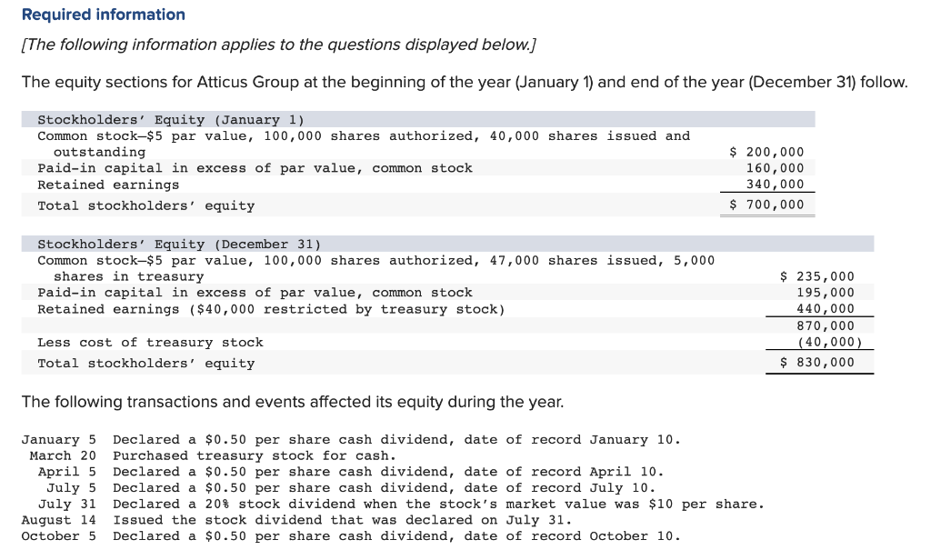The width and height of the screenshot is (931, 560).
Task: Click the January 1 common stock $200,000 value
Action: click(x=766, y=152)
